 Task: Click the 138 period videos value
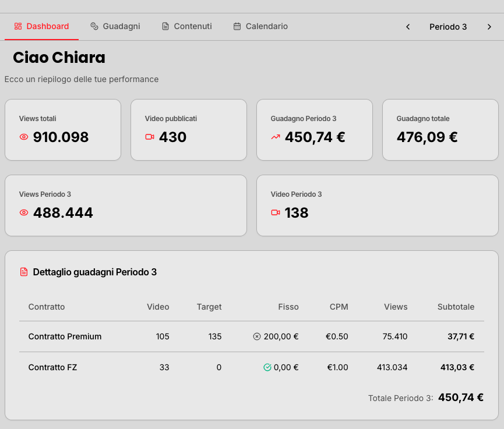[297, 212]
